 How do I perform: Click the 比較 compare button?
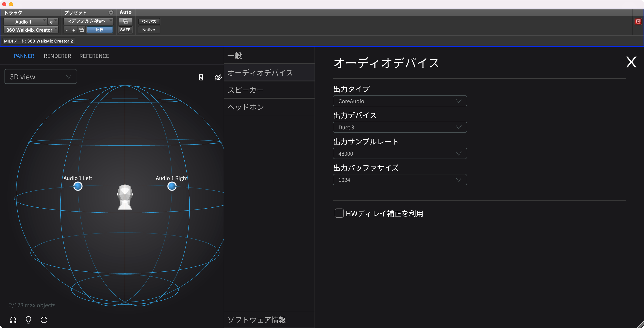pyautogui.click(x=99, y=30)
